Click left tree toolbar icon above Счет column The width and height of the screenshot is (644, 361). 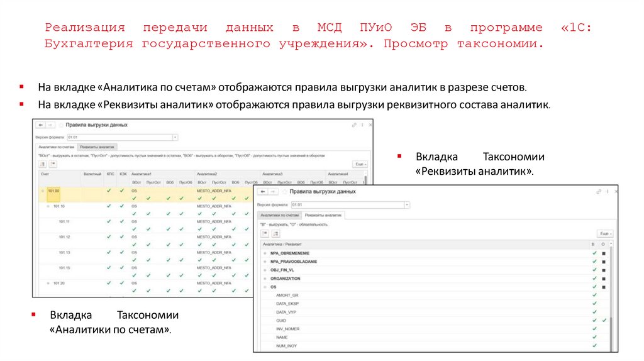coord(43,164)
